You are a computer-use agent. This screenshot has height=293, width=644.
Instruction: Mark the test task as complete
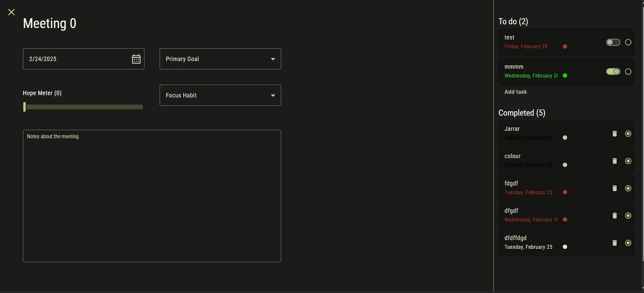tap(628, 42)
